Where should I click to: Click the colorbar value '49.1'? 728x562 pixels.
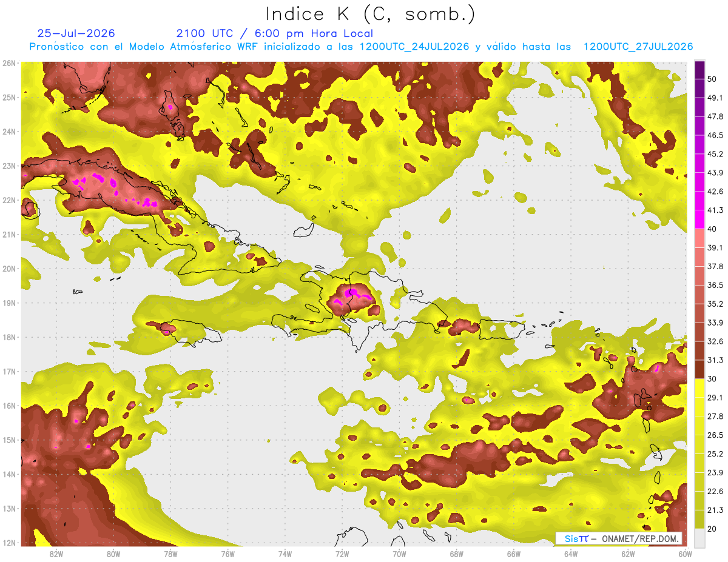coord(715,98)
